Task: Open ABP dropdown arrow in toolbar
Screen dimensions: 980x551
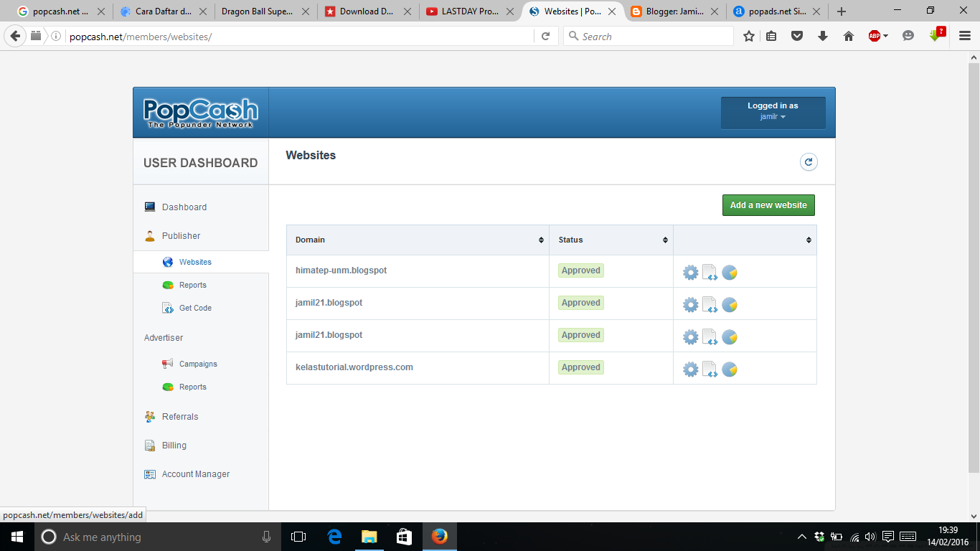Action: (886, 37)
